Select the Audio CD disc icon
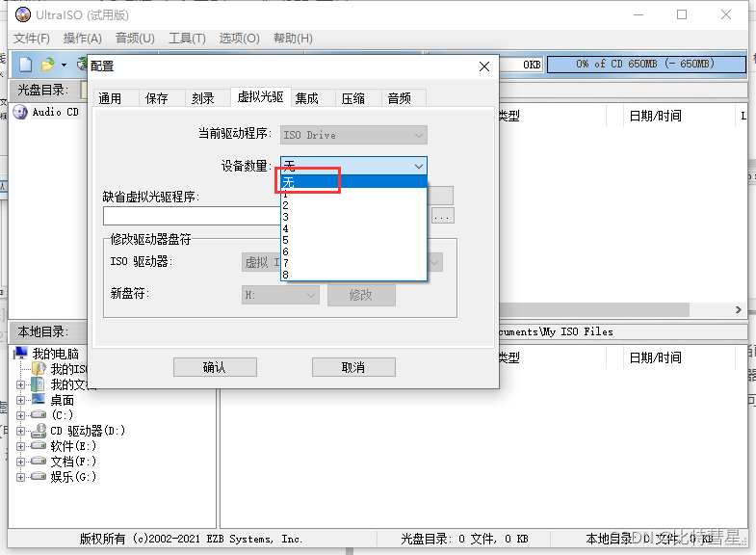The width and height of the screenshot is (756, 555). point(20,112)
